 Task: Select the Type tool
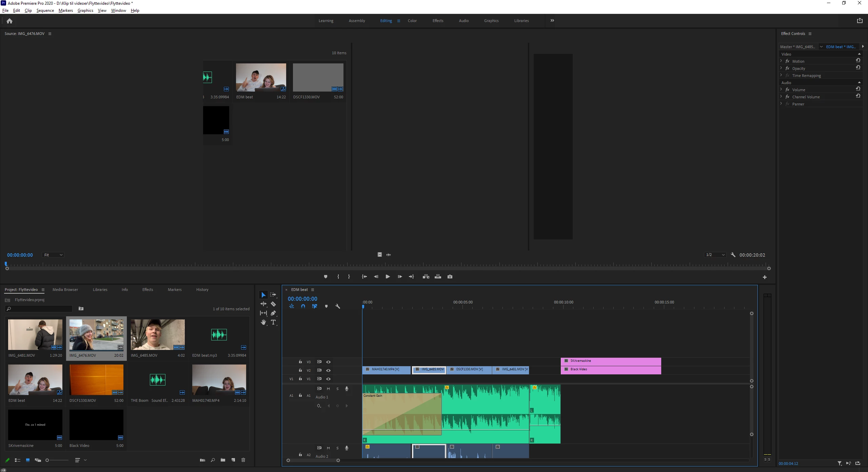273,322
